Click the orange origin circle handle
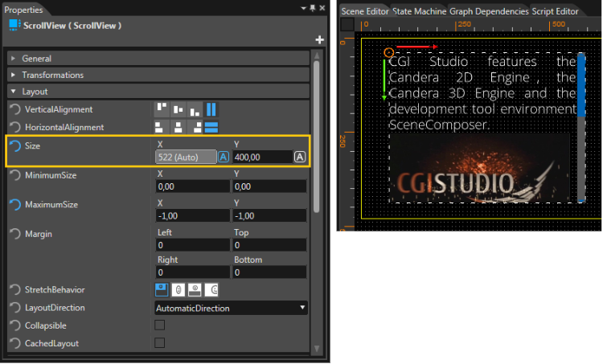 [x=389, y=52]
